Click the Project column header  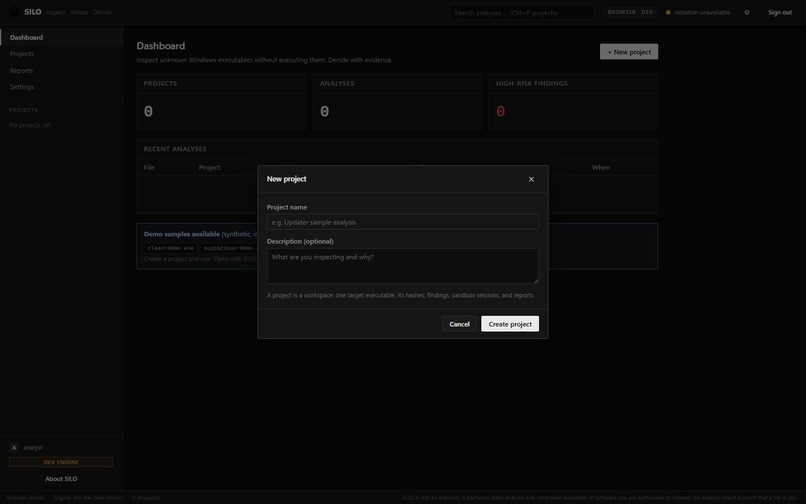click(x=209, y=167)
